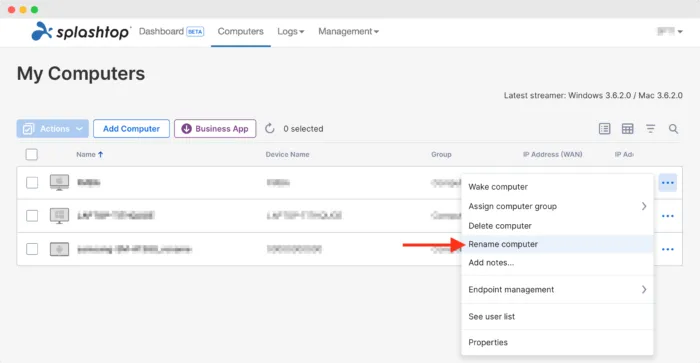The height and width of the screenshot is (363, 700).
Task: Open first row's three-dot menu
Action: tap(667, 183)
